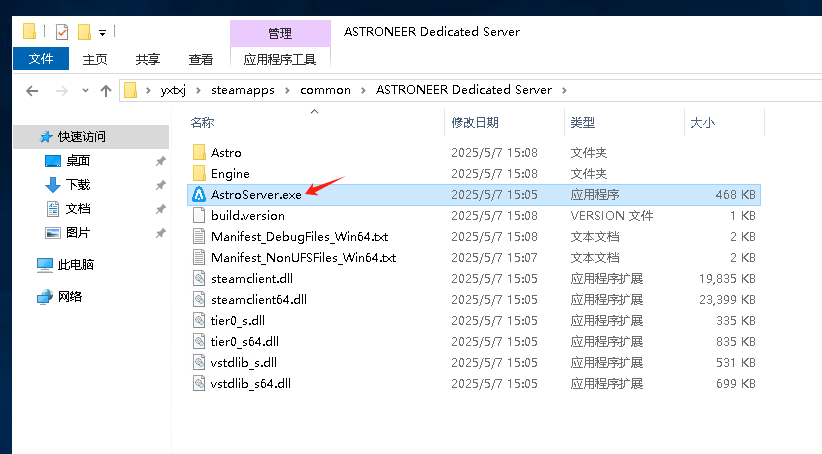
Task: Go back using the back arrow
Action: (32, 91)
